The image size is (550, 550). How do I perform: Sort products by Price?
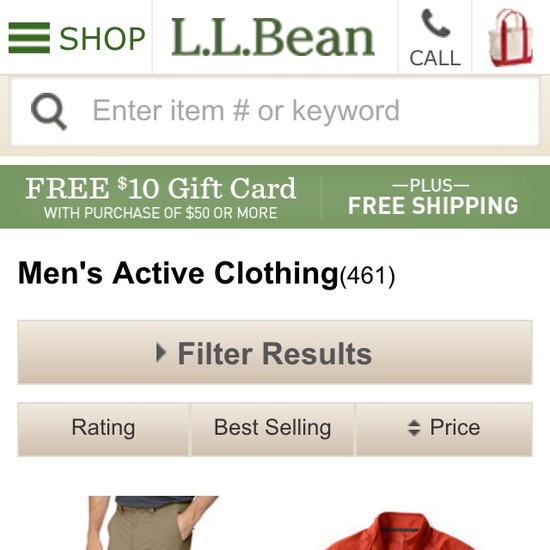[444, 429]
